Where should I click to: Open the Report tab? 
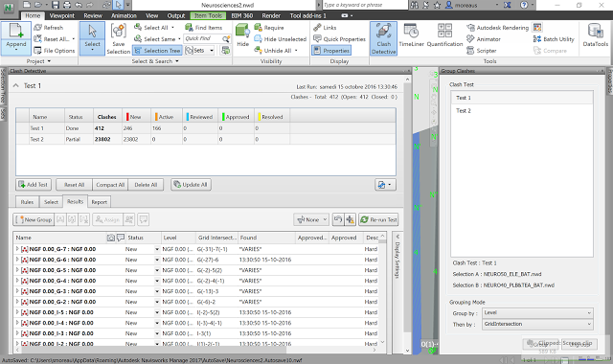[x=99, y=202]
